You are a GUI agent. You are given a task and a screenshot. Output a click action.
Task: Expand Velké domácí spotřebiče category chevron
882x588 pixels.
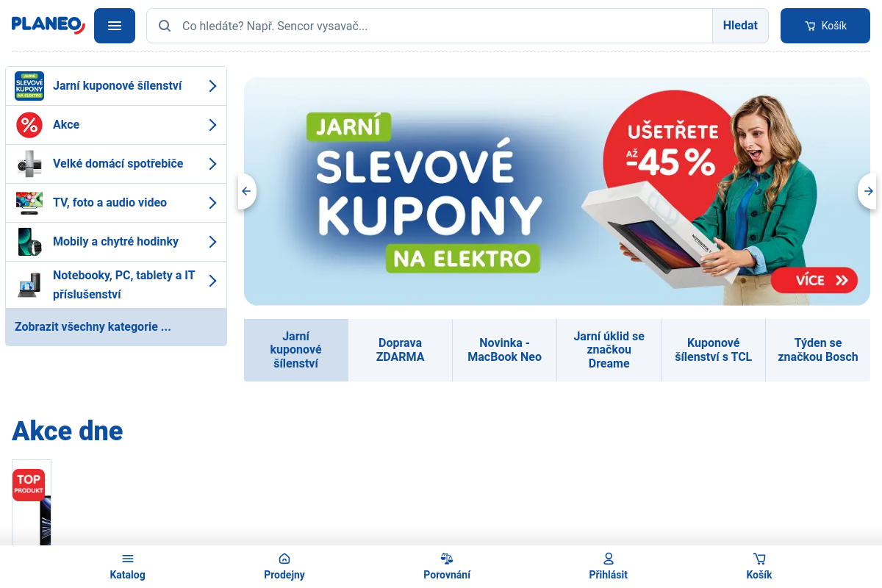pyautogui.click(x=212, y=164)
